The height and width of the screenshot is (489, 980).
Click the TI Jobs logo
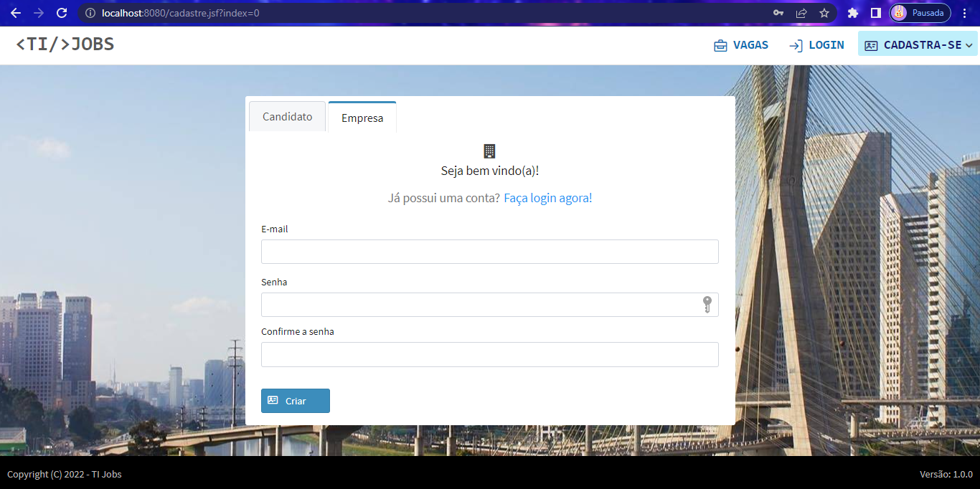tap(65, 44)
